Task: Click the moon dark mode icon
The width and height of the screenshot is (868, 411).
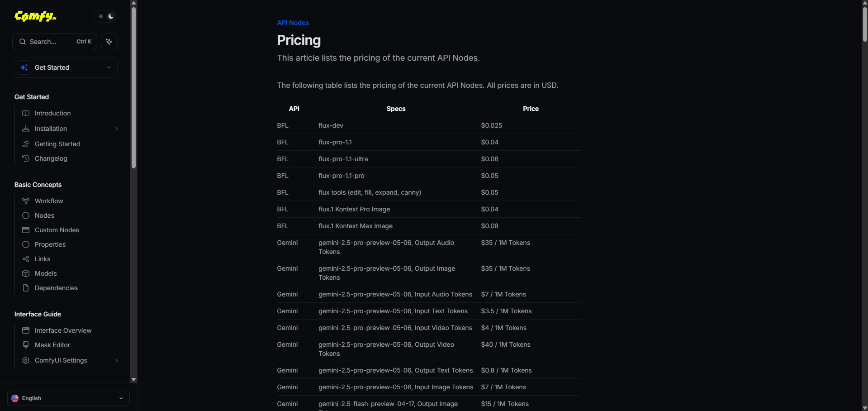Action: pos(111,16)
